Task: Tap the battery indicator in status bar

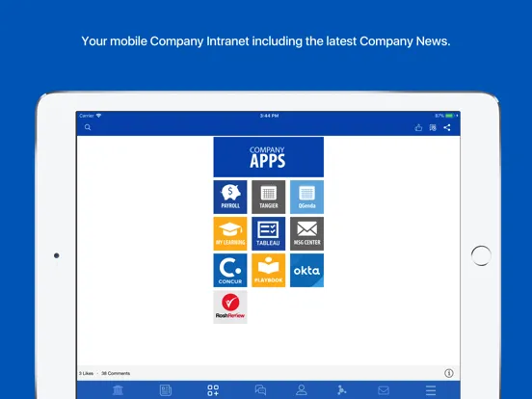Action: pyautogui.click(x=450, y=116)
